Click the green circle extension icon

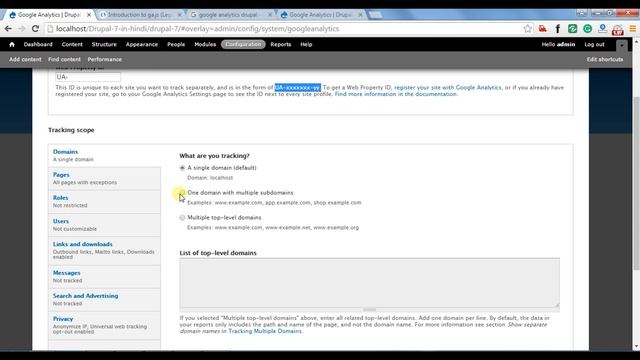[x=587, y=29]
